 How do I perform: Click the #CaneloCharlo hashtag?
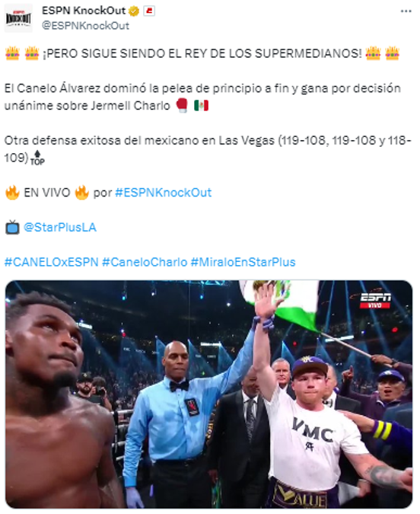point(145,262)
